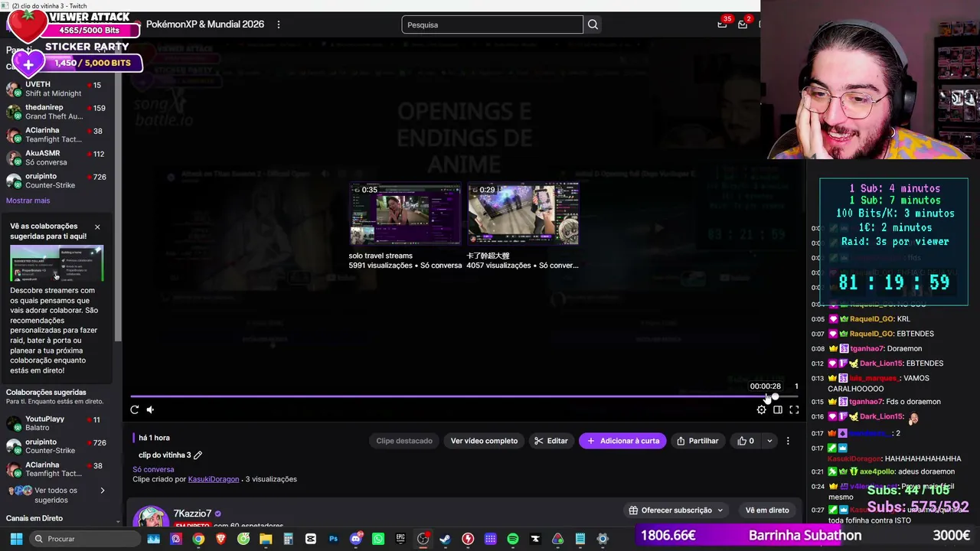Click the search magnifier button
The image size is (980, 551).
coord(593,24)
